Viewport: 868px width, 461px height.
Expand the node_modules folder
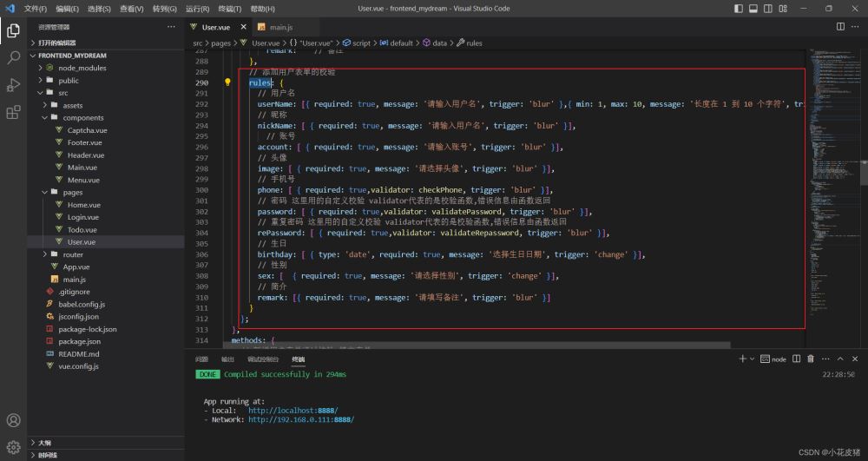(82, 68)
